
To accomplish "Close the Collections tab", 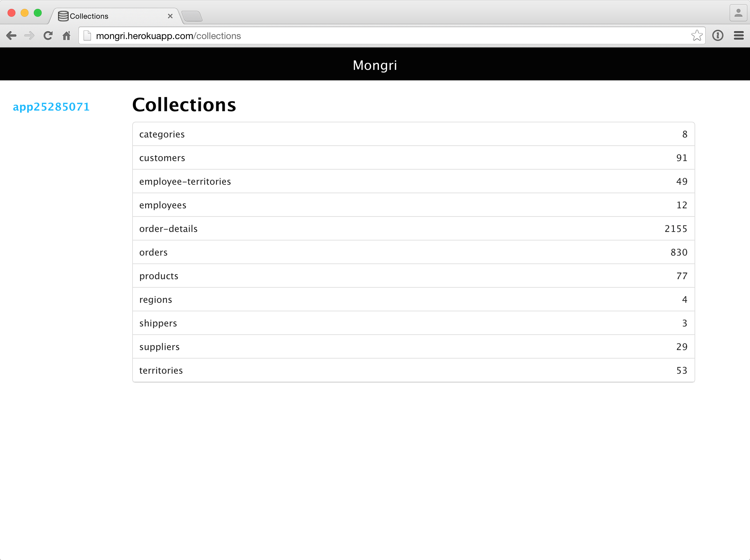I will 170,16.
